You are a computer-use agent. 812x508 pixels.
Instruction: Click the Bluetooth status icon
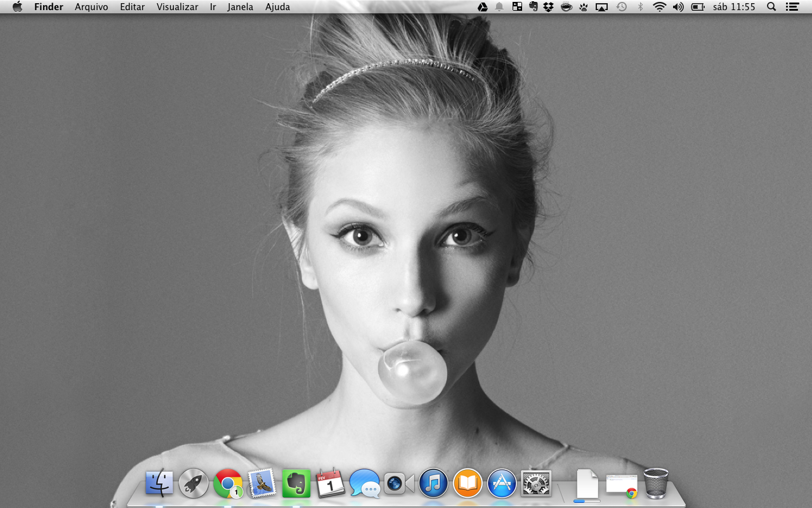640,7
